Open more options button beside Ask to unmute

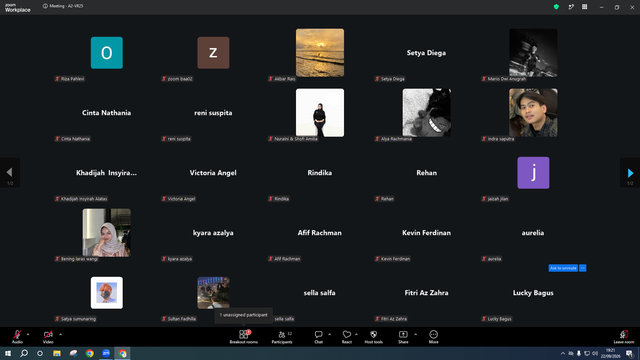click(x=582, y=268)
